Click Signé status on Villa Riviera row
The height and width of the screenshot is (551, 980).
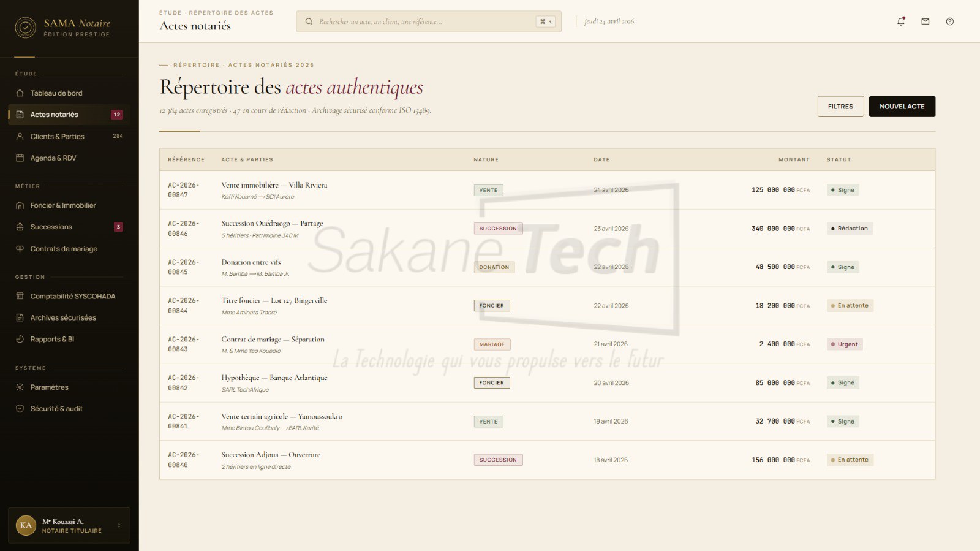click(843, 190)
